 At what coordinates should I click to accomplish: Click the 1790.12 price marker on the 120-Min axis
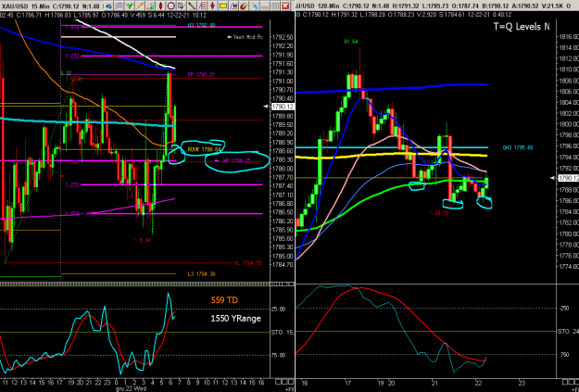(x=568, y=179)
